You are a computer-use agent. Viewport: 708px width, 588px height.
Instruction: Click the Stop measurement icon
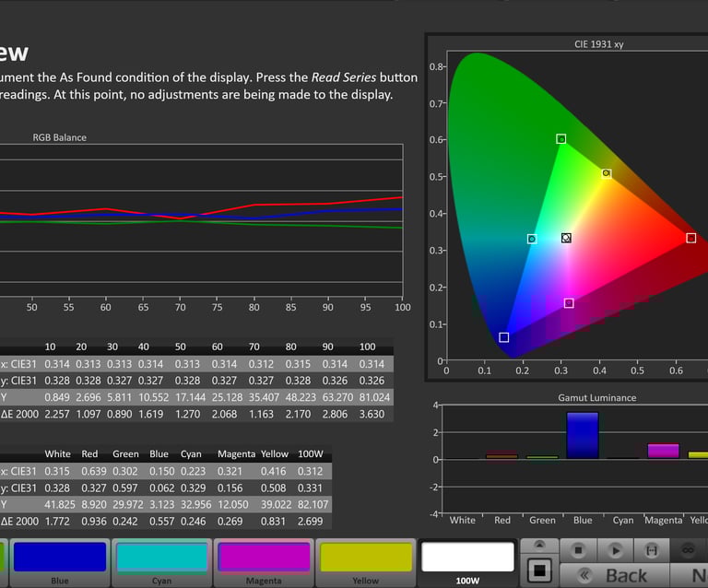point(578,550)
